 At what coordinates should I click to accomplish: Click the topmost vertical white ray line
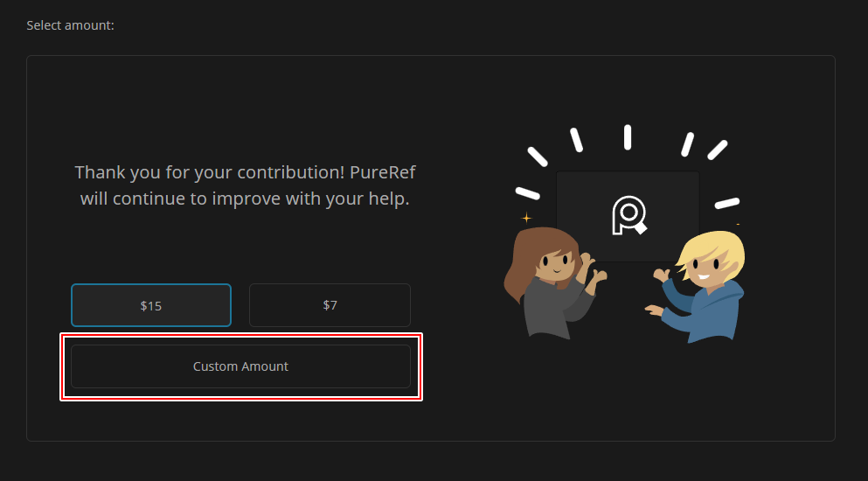point(628,137)
